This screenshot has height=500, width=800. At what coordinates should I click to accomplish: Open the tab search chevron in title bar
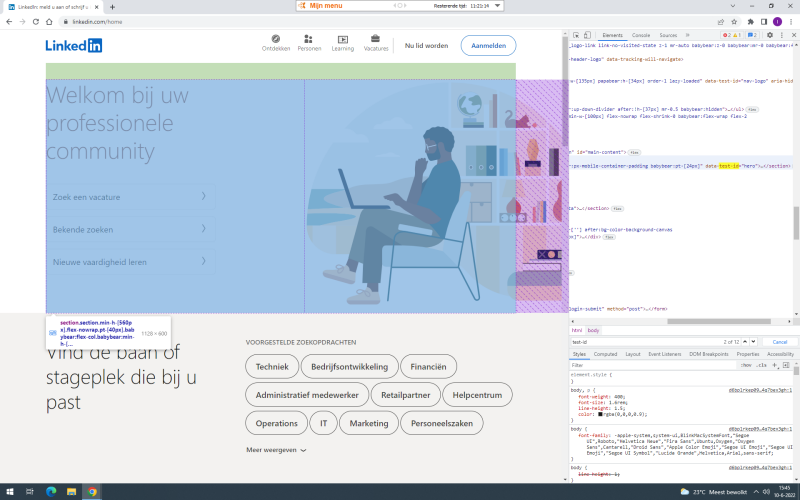pyautogui.click(x=733, y=6)
